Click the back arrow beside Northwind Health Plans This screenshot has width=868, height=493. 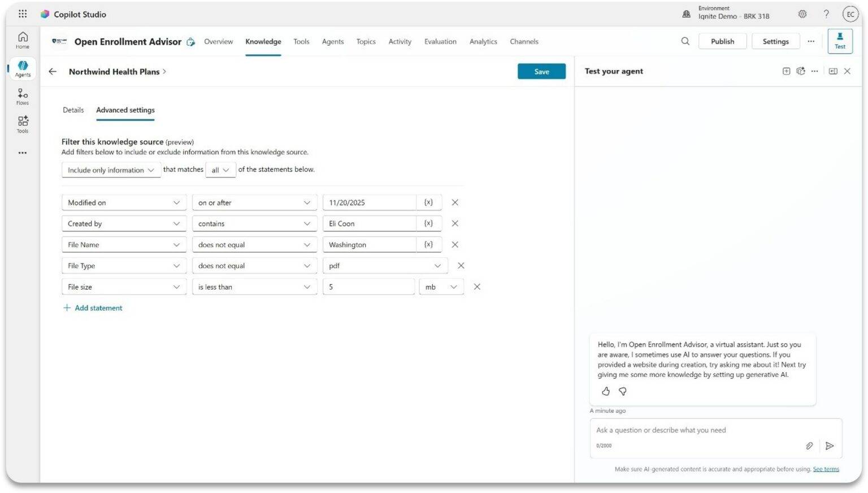tap(53, 72)
